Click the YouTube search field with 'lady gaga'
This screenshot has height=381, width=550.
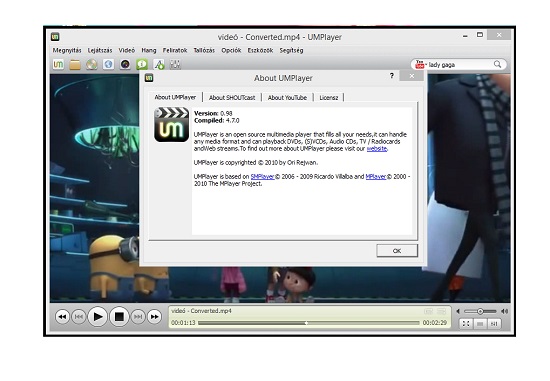(x=459, y=65)
